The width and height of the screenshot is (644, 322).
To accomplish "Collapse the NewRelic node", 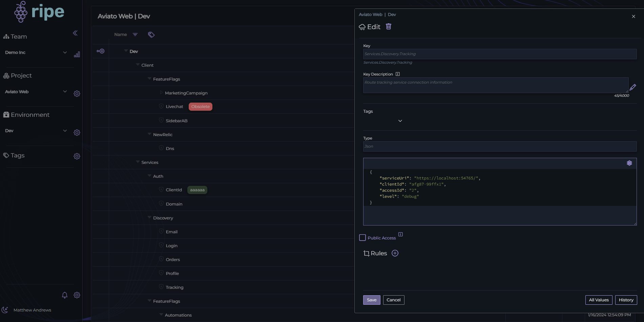I will [x=149, y=134].
